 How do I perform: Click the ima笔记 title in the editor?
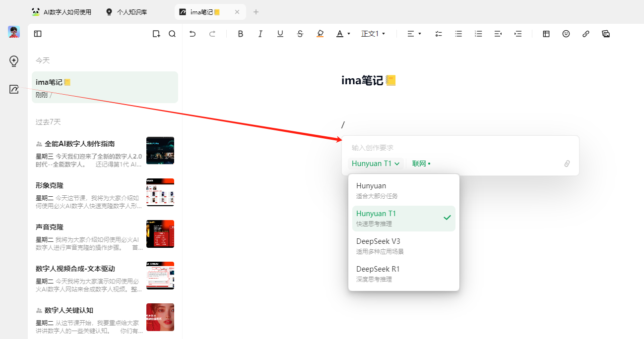pyautogui.click(x=368, y=80)
